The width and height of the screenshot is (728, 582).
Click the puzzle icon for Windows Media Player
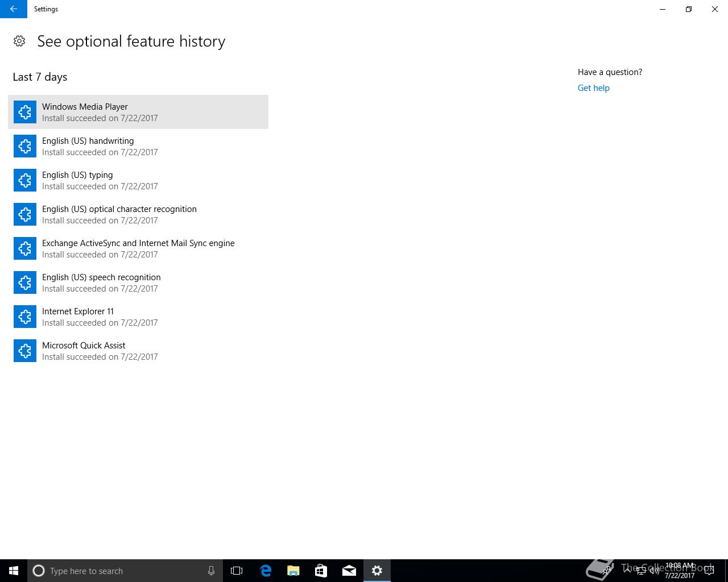(25, 112)
